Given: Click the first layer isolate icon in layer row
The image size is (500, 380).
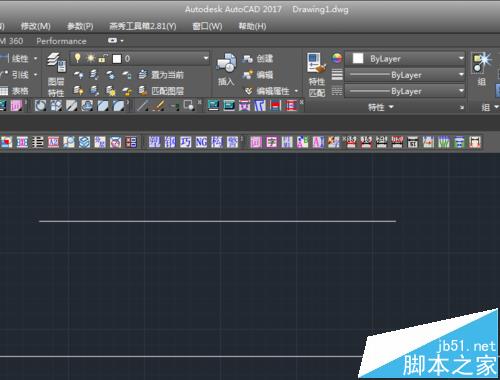Looking at the screenshot, I should (x=79, y=75).
